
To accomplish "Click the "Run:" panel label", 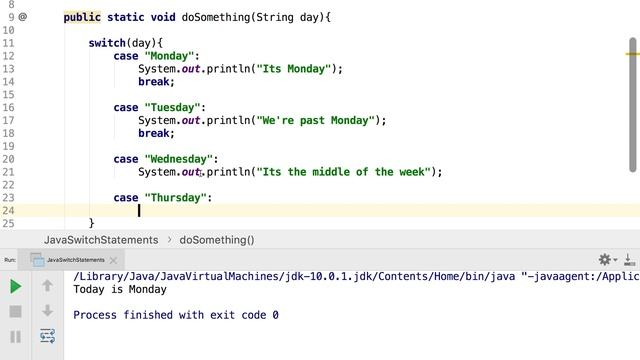I will click(10, 260).
